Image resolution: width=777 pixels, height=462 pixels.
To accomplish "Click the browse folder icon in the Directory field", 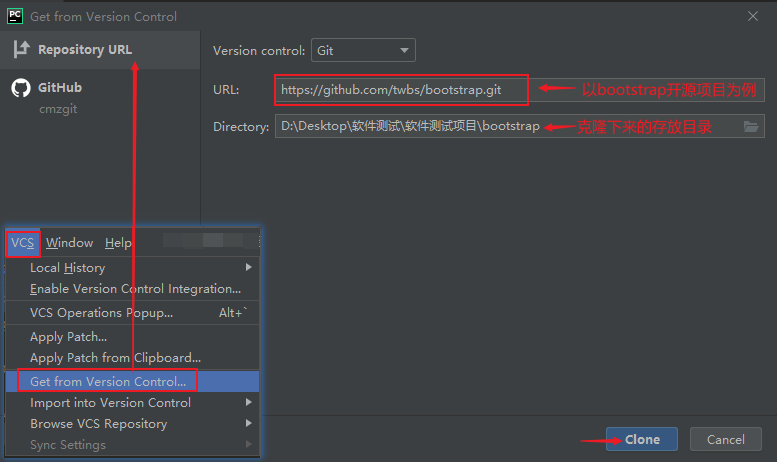I will (751, 126).
